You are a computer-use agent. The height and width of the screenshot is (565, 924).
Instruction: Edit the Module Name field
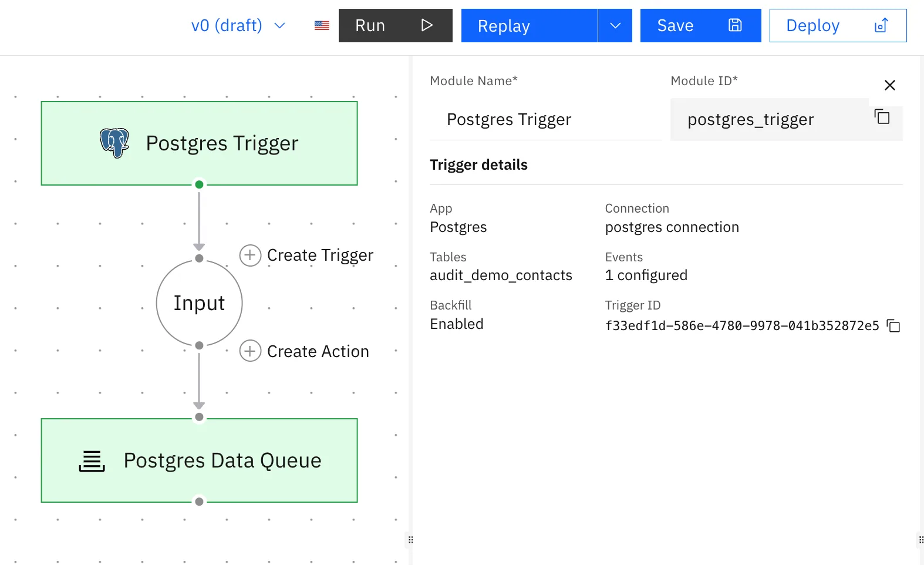[x=545, y=119]
